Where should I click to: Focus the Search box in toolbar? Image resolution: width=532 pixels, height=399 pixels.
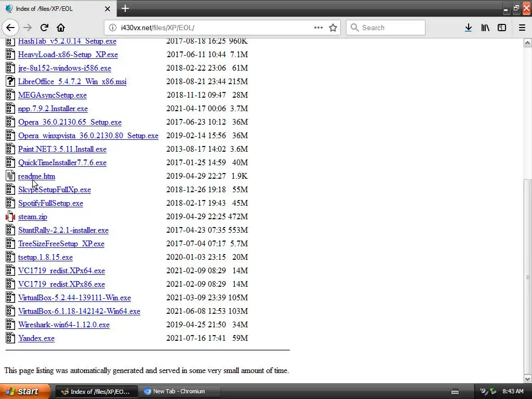[385, 28]
